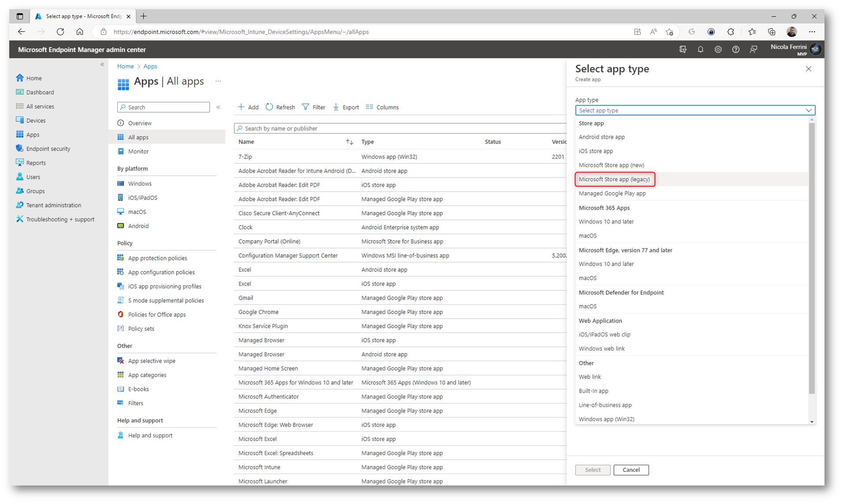This screenshot has width=843, height=504.
Task: Select Windows app (Win32) from list
Action: [606, 419]
